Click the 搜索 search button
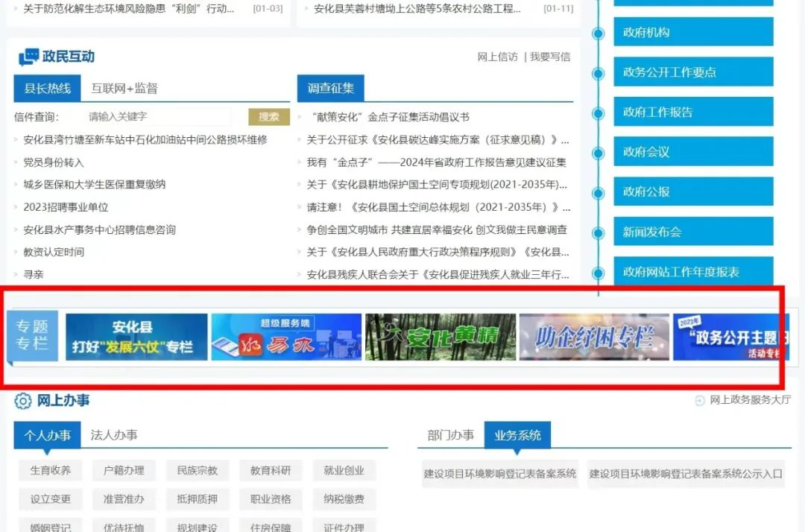Screen dimensions: 805x532 click(x=268, y=117)
